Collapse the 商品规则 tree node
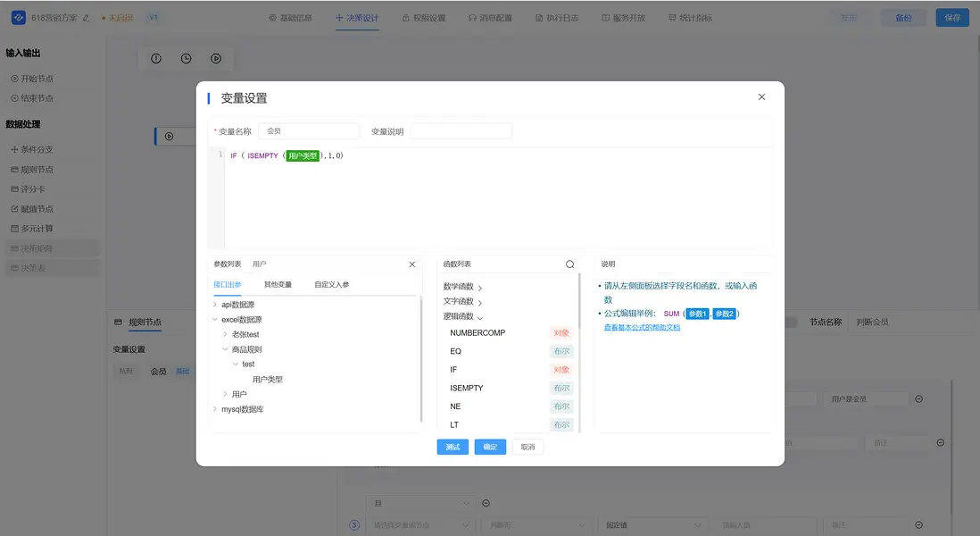The height and width of the screenshot is (536, 980). click(x=225, y=349)
